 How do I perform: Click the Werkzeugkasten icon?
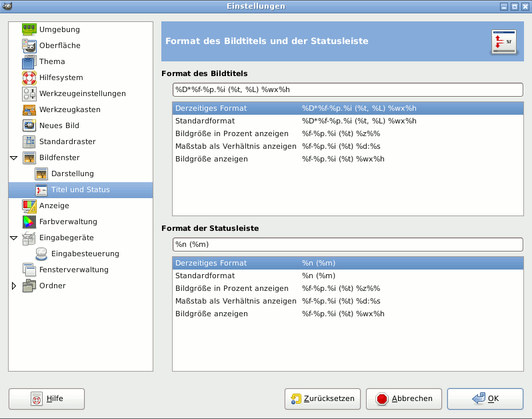[29, 109]
